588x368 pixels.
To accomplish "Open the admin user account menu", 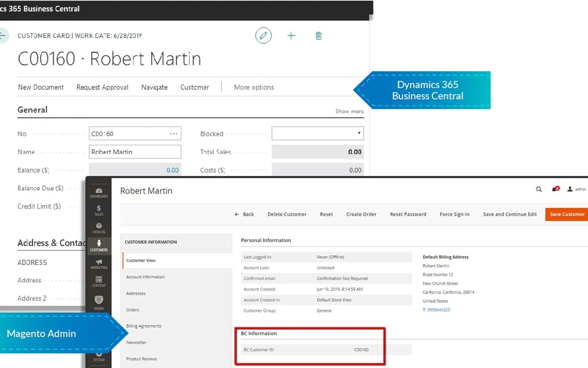I will (577, 189).
